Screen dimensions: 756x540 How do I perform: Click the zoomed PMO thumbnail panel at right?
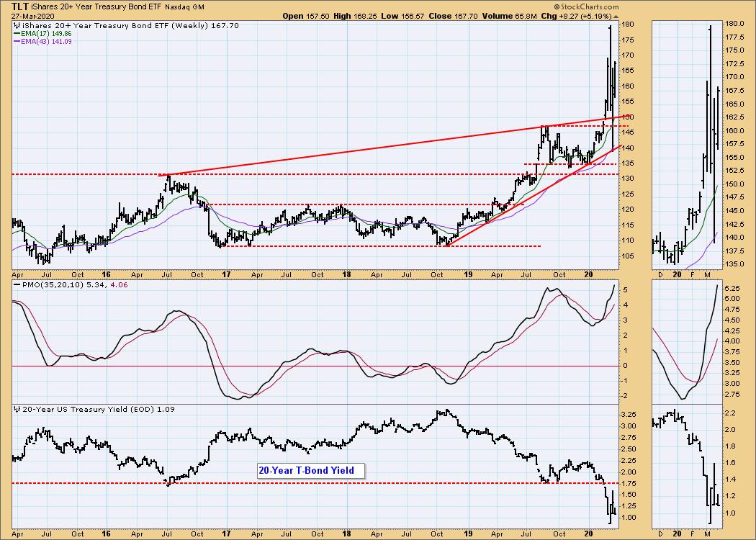[x=687, y=342]
